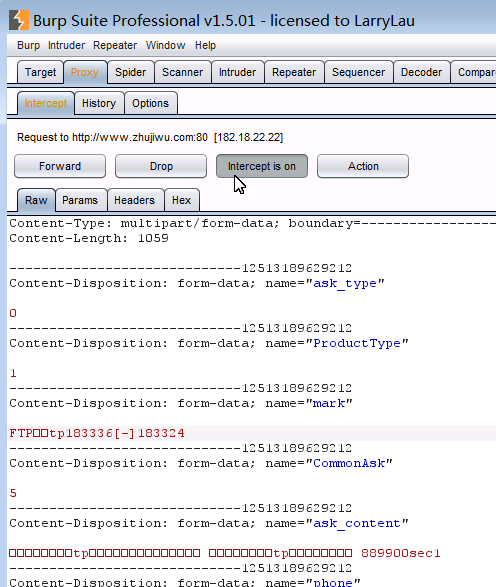This screenshot has height=587, width=496.
Task: Click the ProductType parameter name
Action: (357, 343)
